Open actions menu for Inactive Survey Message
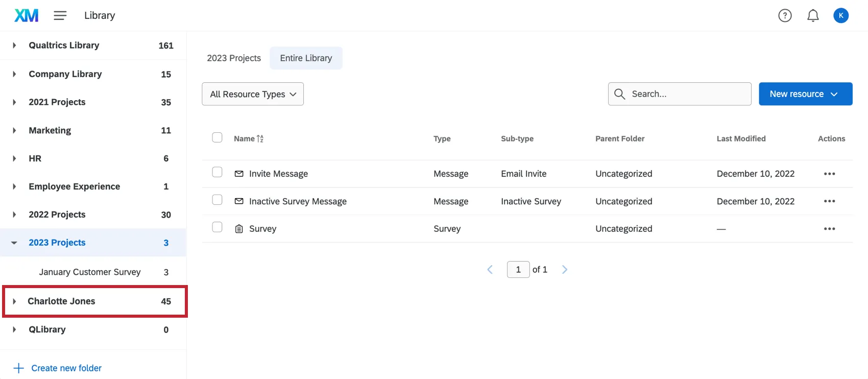This screenshot has width=868, height=379. pos(829,201)
